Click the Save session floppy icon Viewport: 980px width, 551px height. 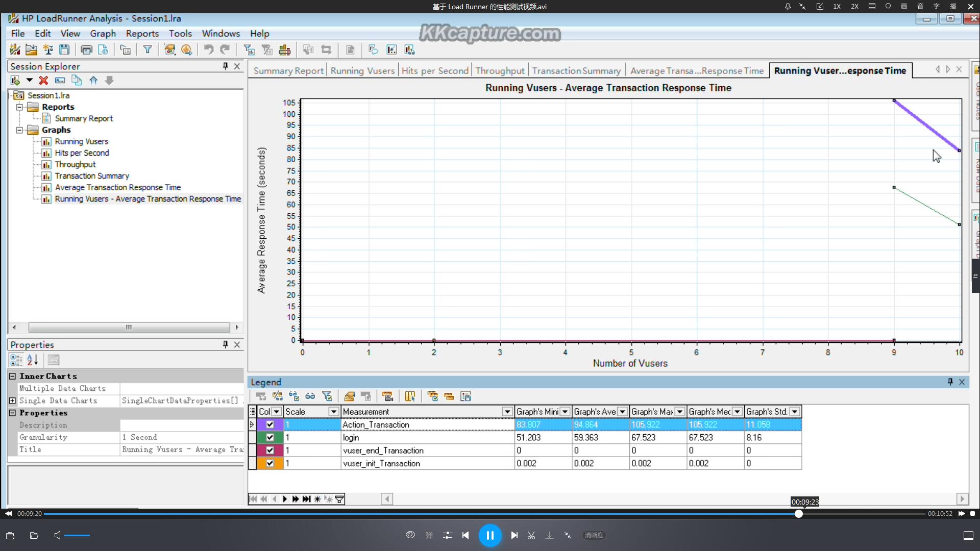click(64, 49)
